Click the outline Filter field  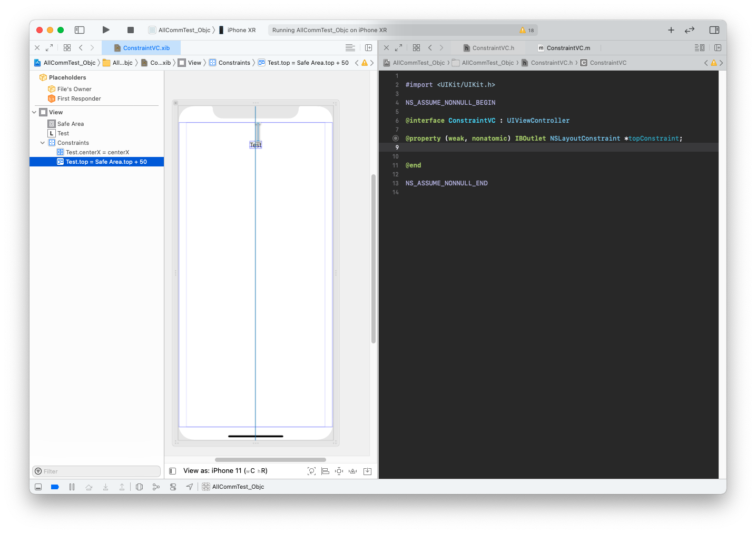96,471
